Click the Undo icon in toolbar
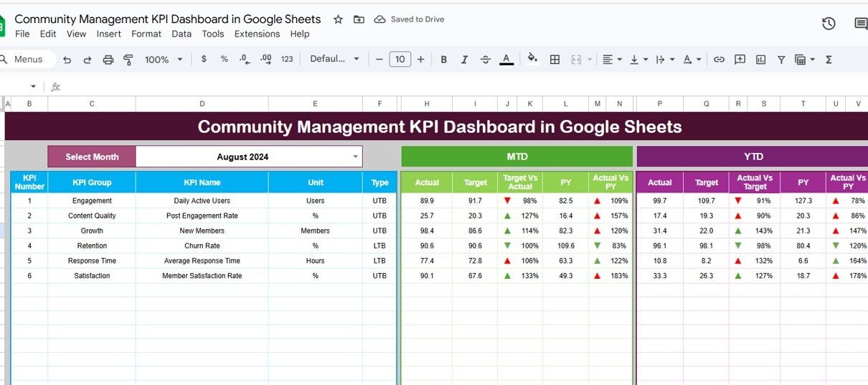Image resolution: width=868 pixels, height=385 pixels. coord(67,60)
